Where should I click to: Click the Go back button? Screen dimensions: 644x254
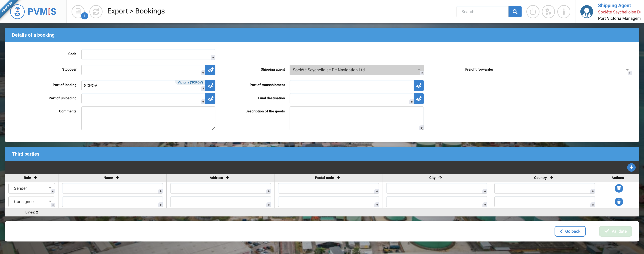(x=570, y=231)
